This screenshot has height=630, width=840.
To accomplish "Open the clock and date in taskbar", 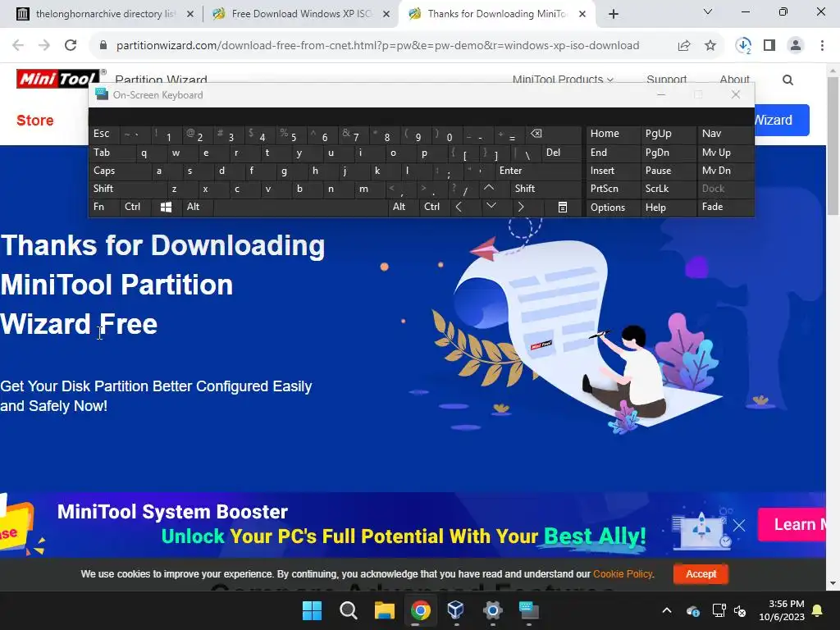I will (x=782, y=610).
